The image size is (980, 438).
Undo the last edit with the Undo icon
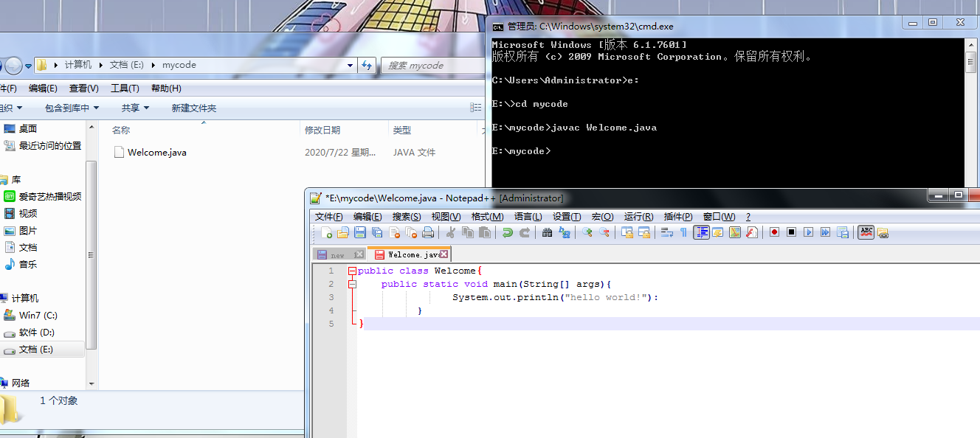point(508,232)
